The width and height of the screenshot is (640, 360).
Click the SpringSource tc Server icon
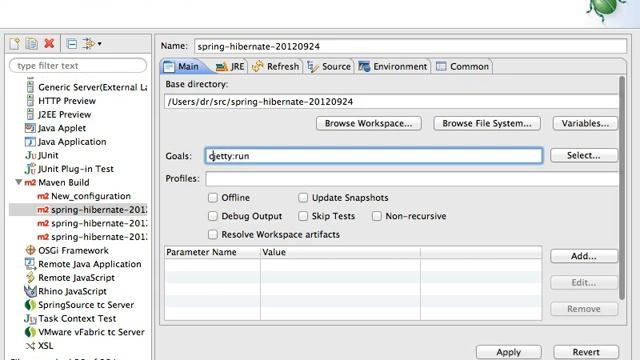pos(30,305)
